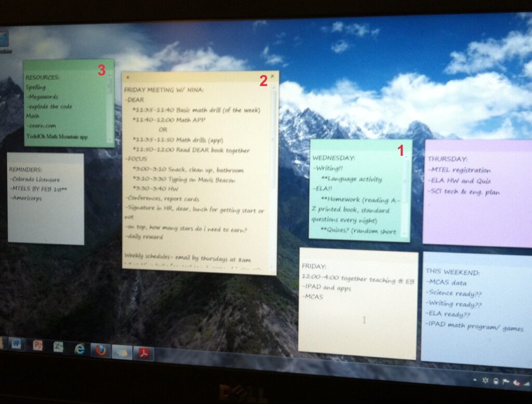Click into the Reminders sticky note
The height and width of the screenshot is (404, 532).
click(x=46, y=218)
